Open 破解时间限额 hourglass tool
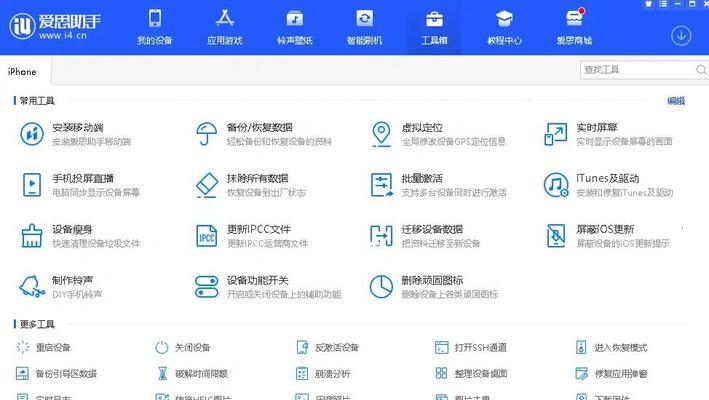The image size is (709, 400). [192, 374]
